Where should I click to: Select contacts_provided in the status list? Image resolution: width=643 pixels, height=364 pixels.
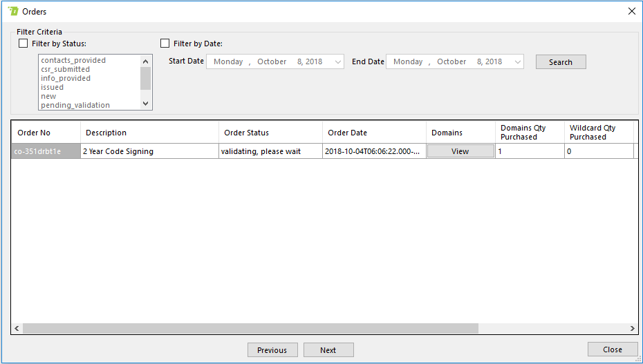[73, 60]
